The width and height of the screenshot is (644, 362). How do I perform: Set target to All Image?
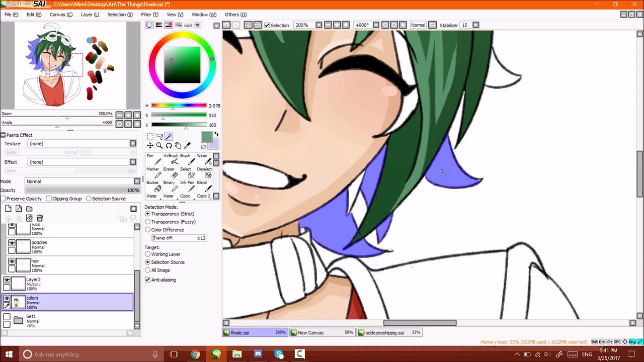tap(148, 270)
